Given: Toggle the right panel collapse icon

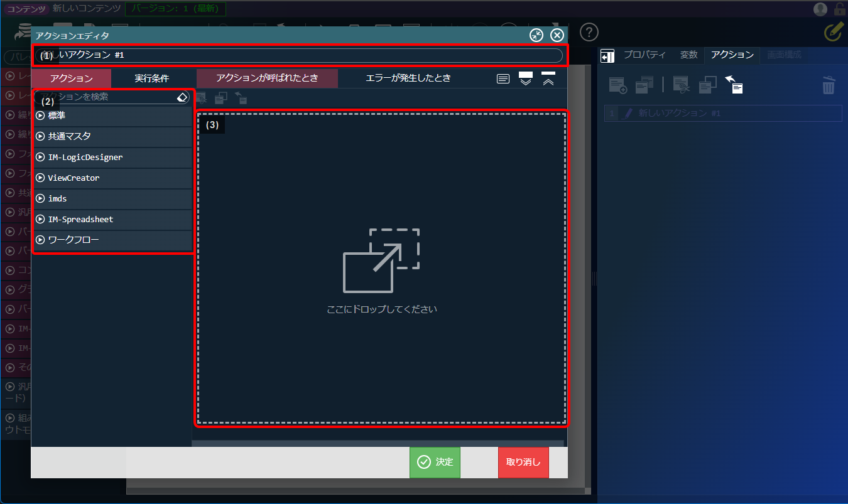Looking at the screenshot, I should pyautogui.click(x=607, y=56).
